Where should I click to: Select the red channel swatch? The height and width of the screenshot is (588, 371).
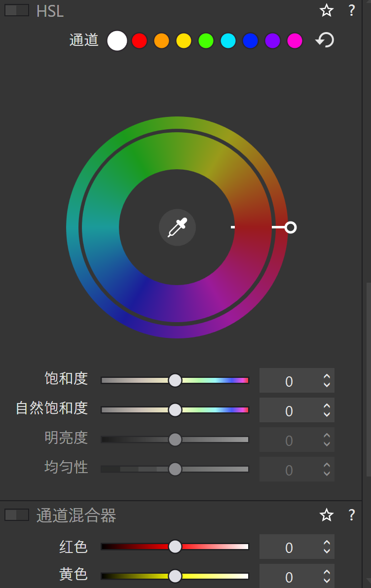[140, 40]
